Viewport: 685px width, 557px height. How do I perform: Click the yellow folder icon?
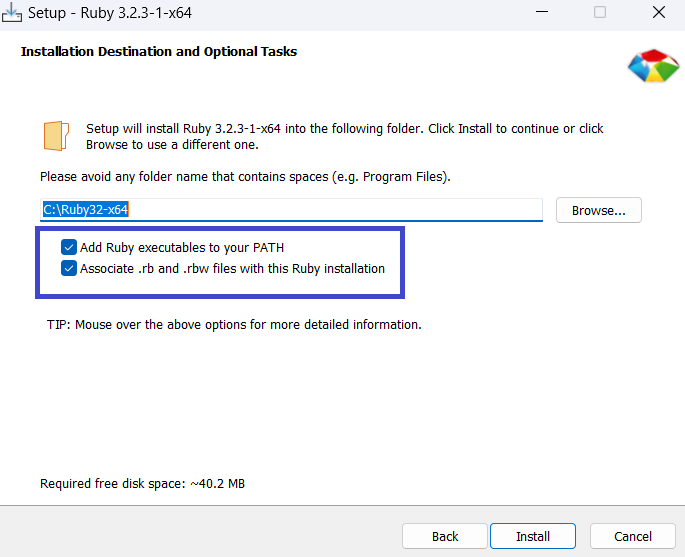56,136
